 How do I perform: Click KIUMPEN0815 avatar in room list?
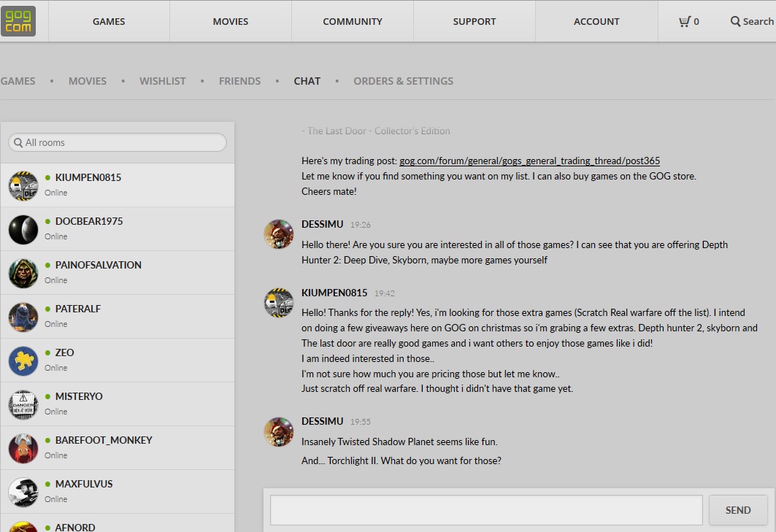click(x=23, y=186)
